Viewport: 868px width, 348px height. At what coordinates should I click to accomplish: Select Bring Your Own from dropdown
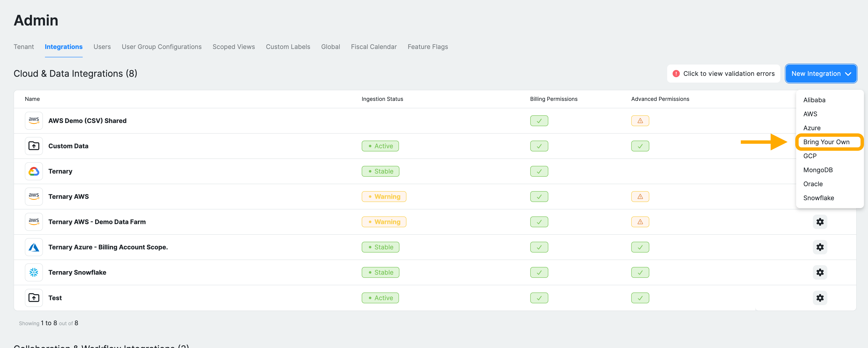point(826,142)
